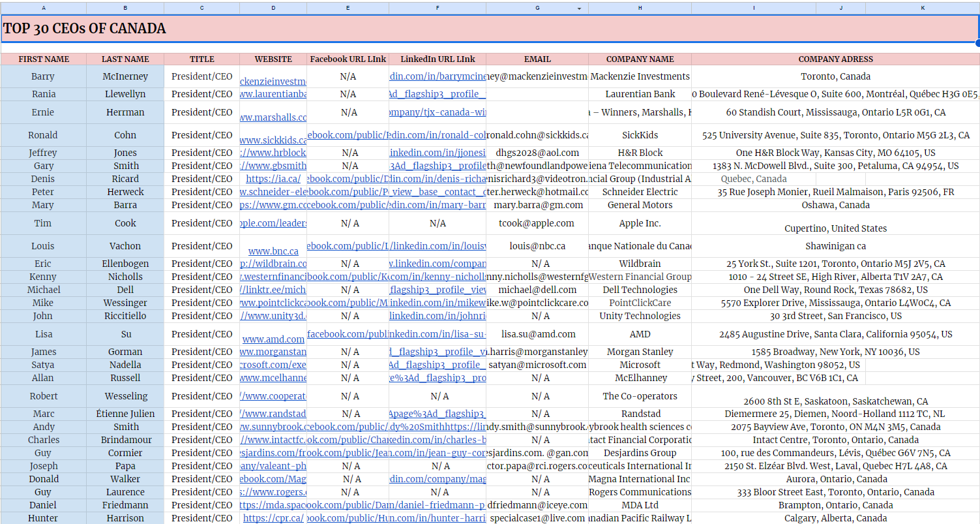Click the first name cell Satya
This screenshot has height=524, width=980.
pyautogui.click(x=44, y=365)
